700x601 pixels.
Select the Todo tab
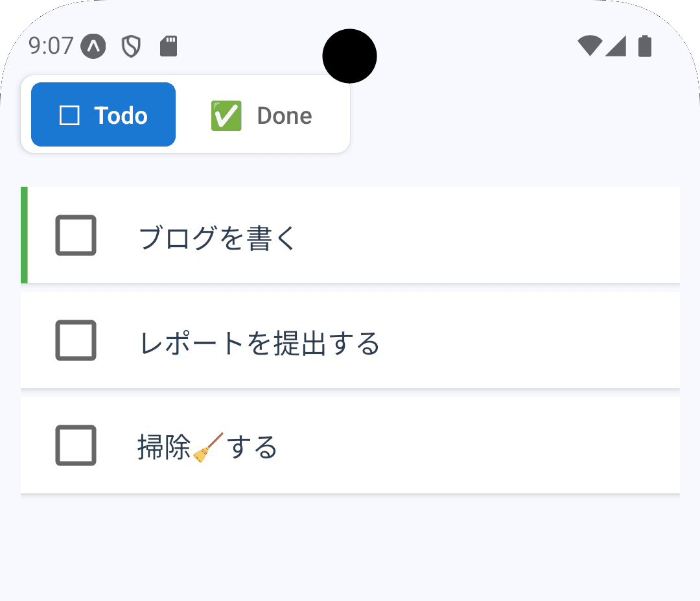tap(102, 114)
